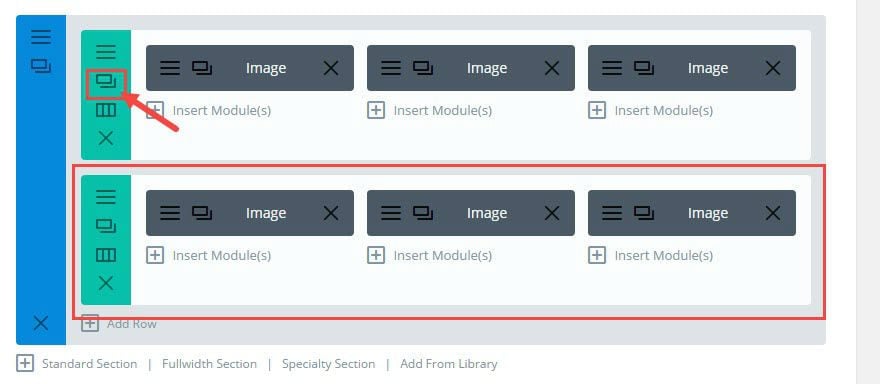Clone the first row's right Image module
Image resolution: width=880 pixels, height=384 pixels.
click(x=644, y=68)
